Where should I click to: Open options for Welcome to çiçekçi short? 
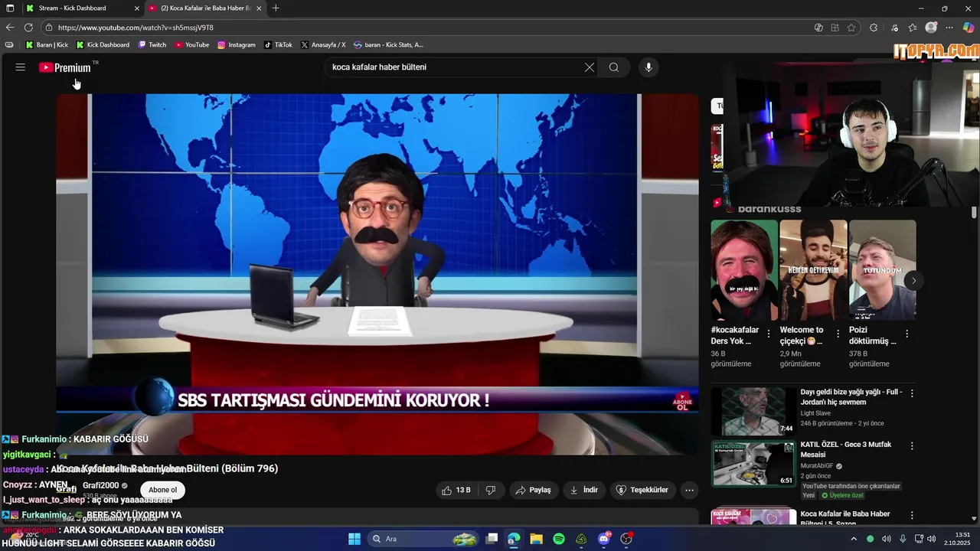pos(838,334)
